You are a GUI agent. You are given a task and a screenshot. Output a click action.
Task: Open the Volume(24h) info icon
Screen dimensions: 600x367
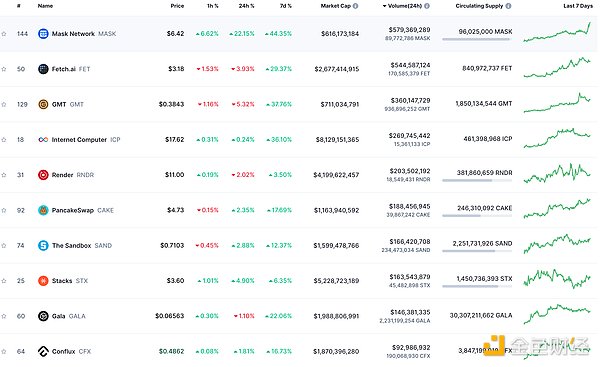point(427,6)
